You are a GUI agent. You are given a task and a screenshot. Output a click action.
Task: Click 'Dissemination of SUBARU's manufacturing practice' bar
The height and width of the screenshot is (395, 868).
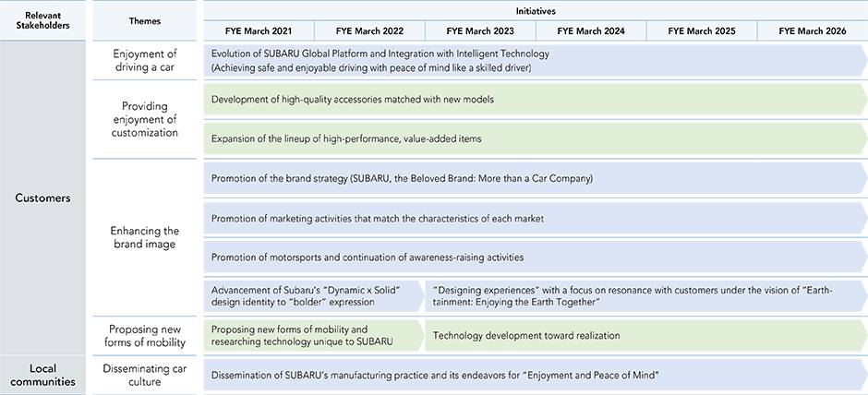tap(536, 375)
